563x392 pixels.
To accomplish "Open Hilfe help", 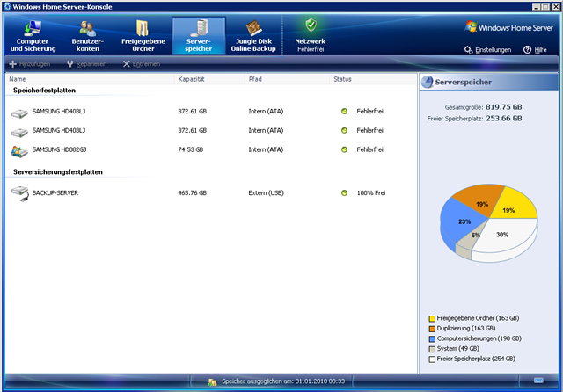I will click(535, 50).
